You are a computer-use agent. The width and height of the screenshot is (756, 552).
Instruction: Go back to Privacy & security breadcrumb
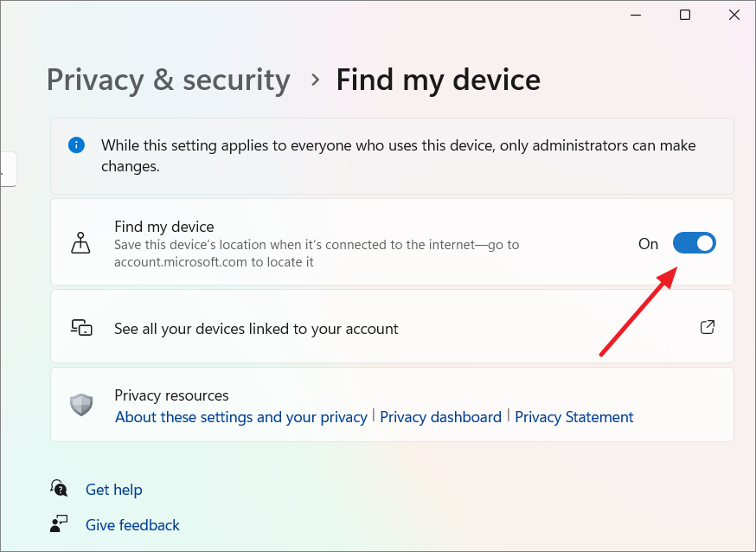coord(169,80)
